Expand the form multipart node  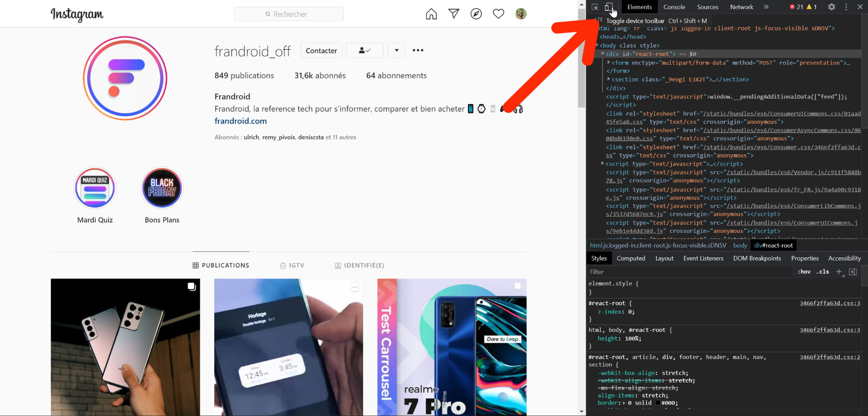(x=609, y=62)
